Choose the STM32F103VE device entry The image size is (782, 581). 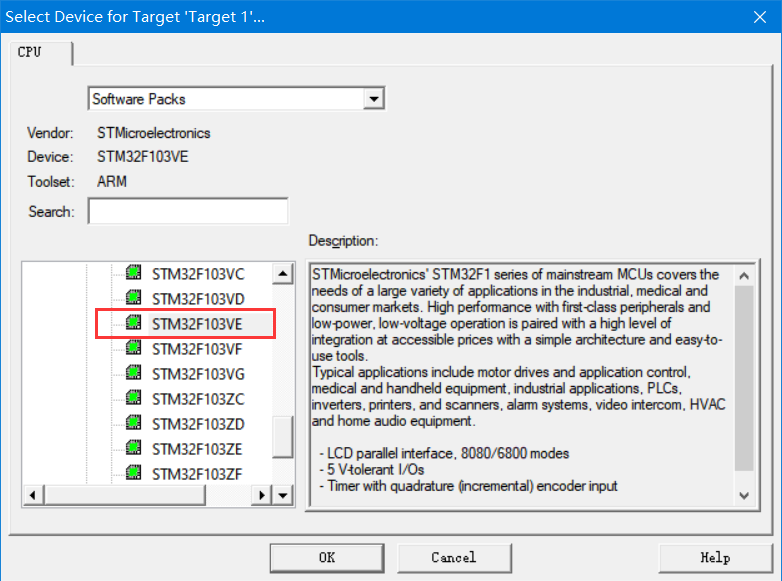197,324
